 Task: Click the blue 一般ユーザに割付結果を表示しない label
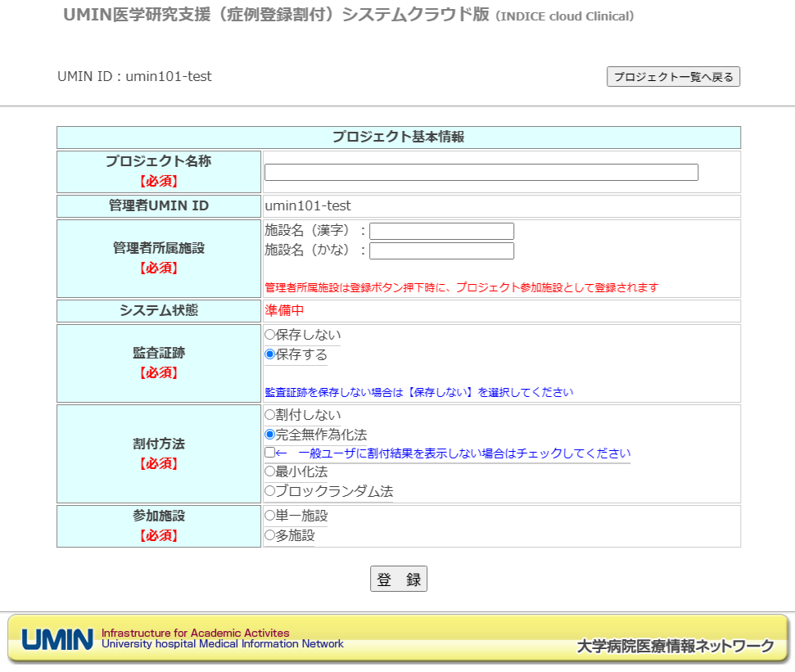[x=464, y=453]
